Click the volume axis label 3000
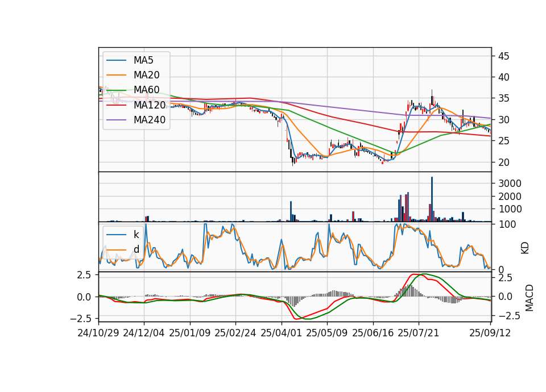Image resolution: width=546 pixels, height=392 pixels. 510,184
